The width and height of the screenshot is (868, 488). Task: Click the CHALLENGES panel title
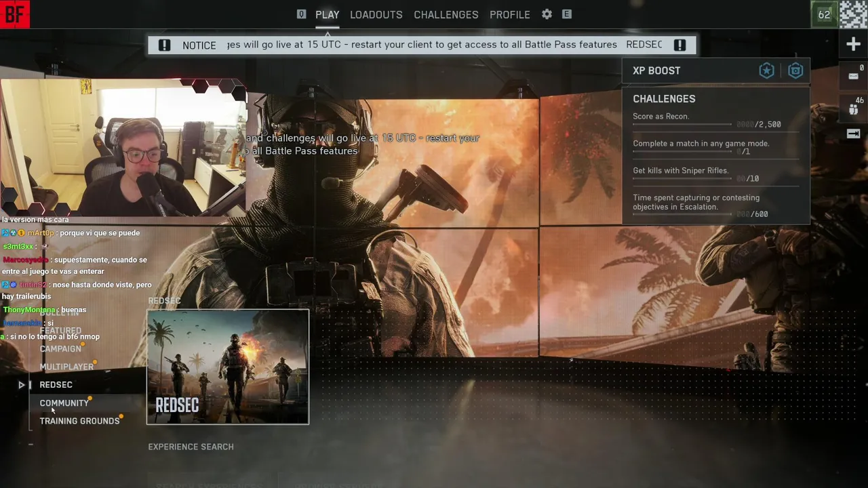point(664,99)
